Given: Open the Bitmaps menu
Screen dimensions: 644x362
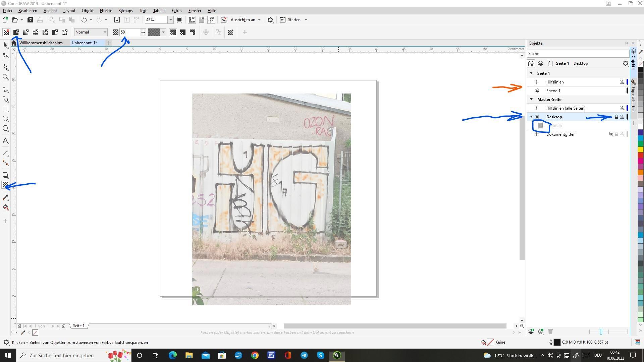Looking at the screenshot, I should click(x=125, y=11).
